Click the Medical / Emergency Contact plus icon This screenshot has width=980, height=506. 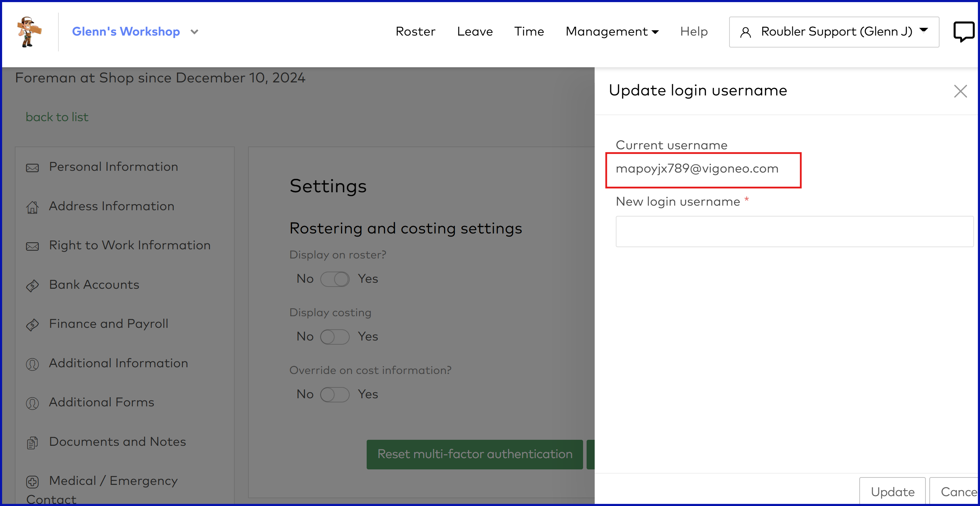pos(32,482)
